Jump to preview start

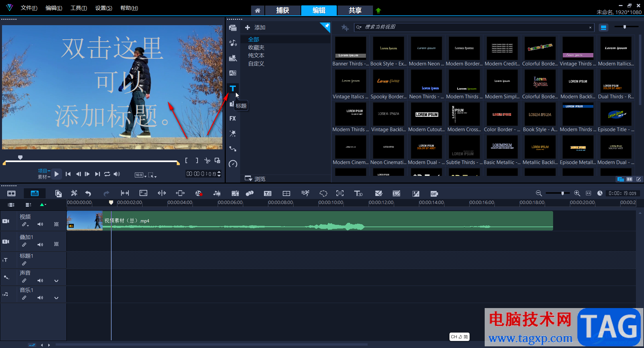pyautogui.click(x=68, y=174)
